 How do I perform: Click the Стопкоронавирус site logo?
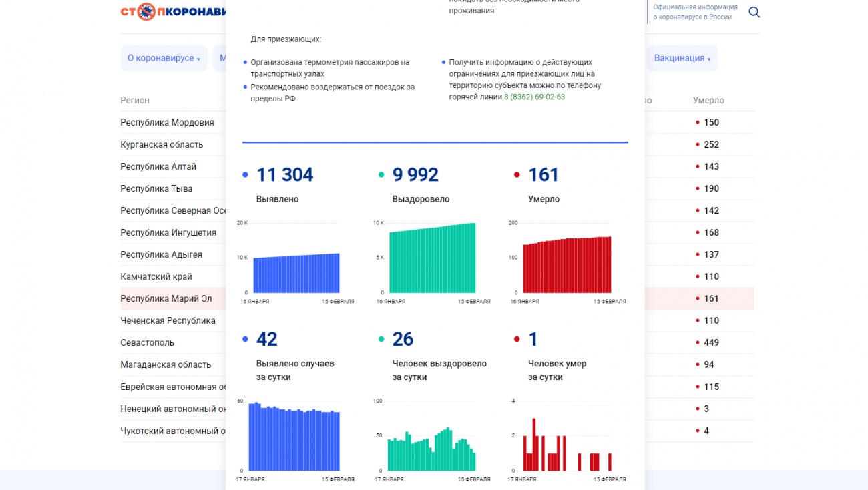coord(173,12)
